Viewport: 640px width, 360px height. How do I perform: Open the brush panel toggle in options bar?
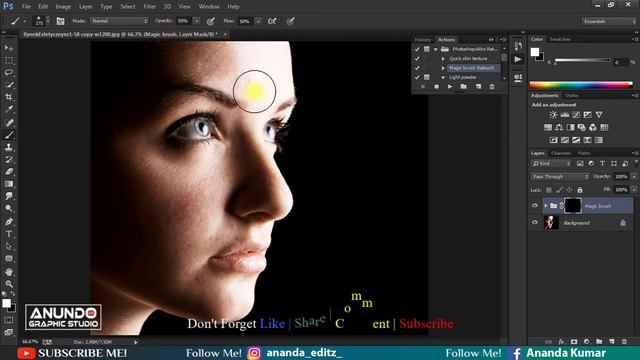[x=60, y=21]
